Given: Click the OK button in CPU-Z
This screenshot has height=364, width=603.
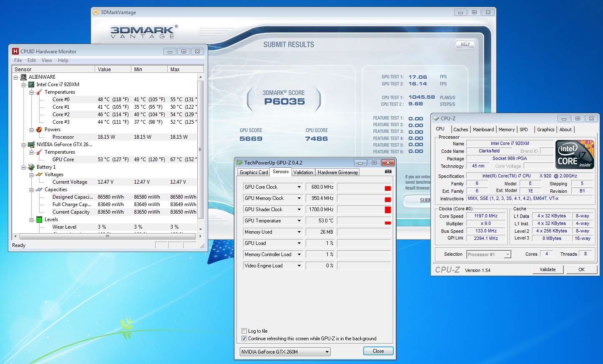Looking at the screenshot, I should (x=581, y=269).
